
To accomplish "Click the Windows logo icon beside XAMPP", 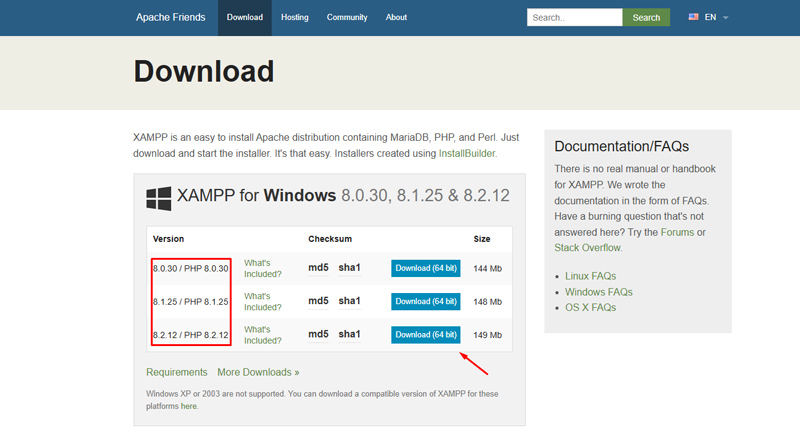I will 159,198.
